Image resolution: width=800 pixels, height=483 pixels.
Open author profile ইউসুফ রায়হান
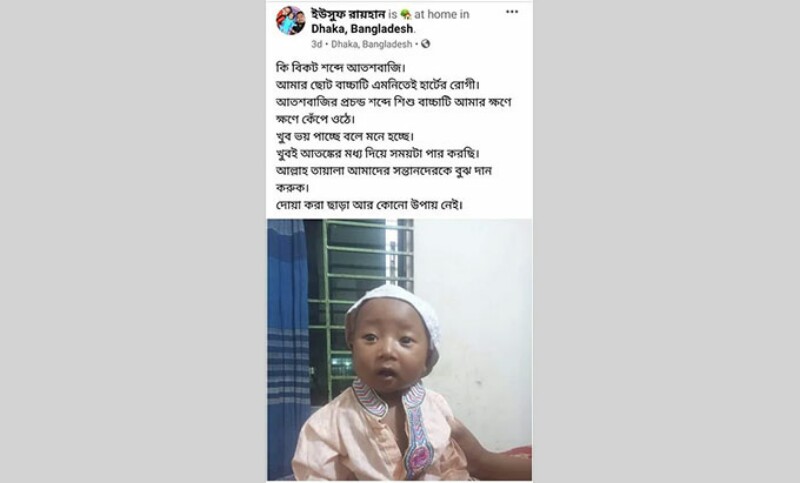348,14
